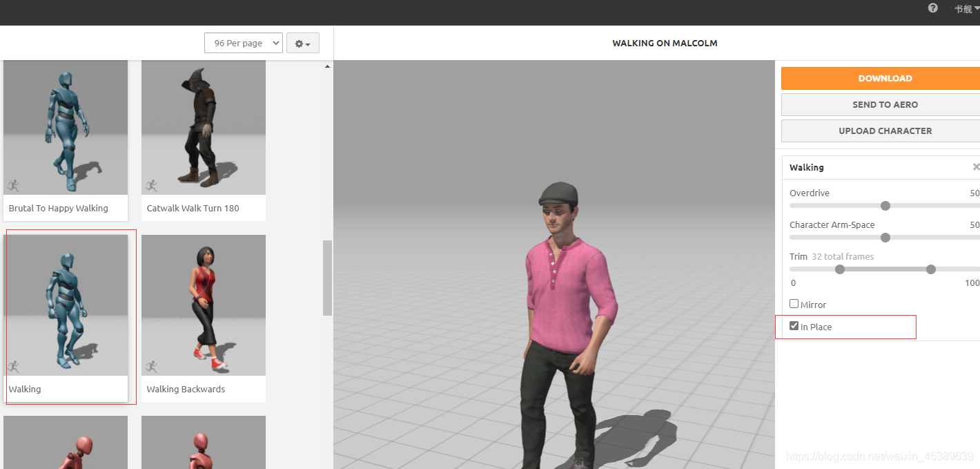Open the 书舰 user account menu
The width and height of the screenshot is (980, 469).
tap(966, 9)
